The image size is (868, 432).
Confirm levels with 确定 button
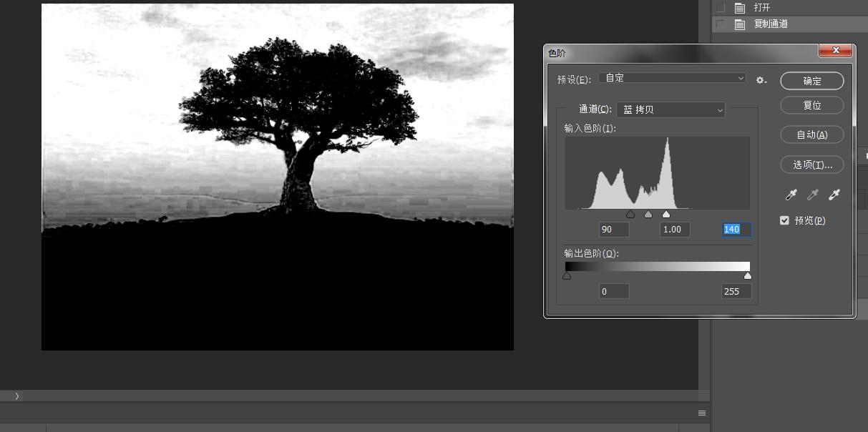[x=812, y=81]
